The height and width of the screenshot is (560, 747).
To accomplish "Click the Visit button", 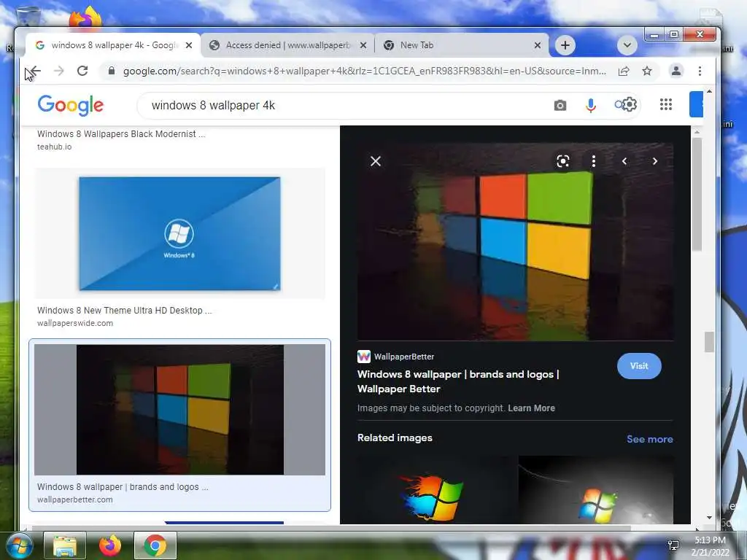I will click(639, 366).
